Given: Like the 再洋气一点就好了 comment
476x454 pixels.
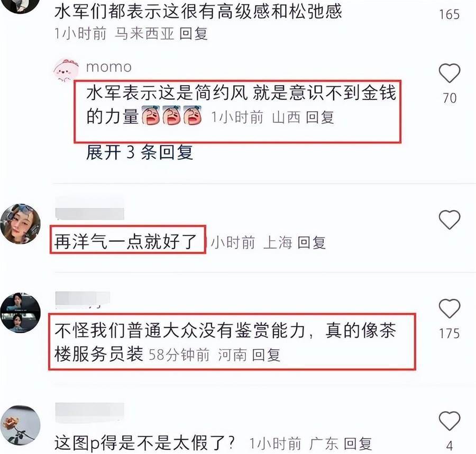Looking at the screenshot, I should [x=449, y=220].
